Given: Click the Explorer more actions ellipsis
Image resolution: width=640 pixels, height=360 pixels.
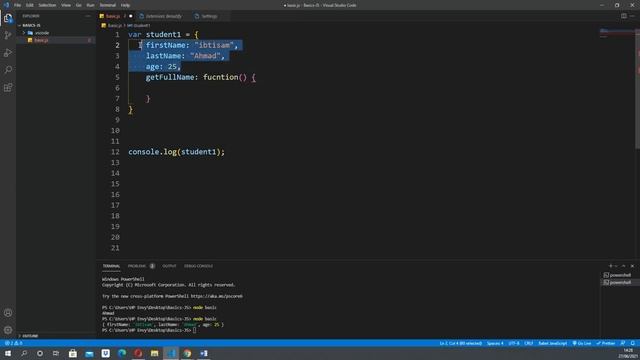Looking at the screenshot, I should tap(88, 16).
